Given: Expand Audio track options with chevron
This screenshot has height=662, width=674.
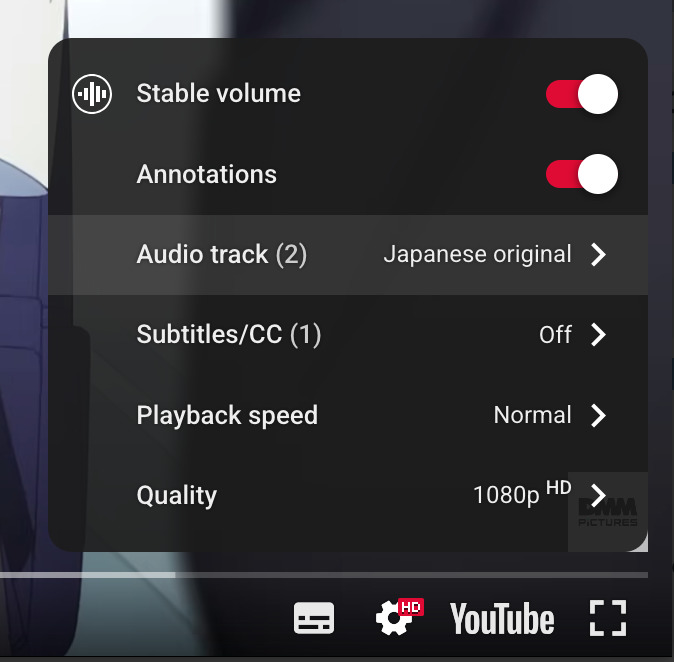Looking at the screenshot, I should [x=598, y=255].
